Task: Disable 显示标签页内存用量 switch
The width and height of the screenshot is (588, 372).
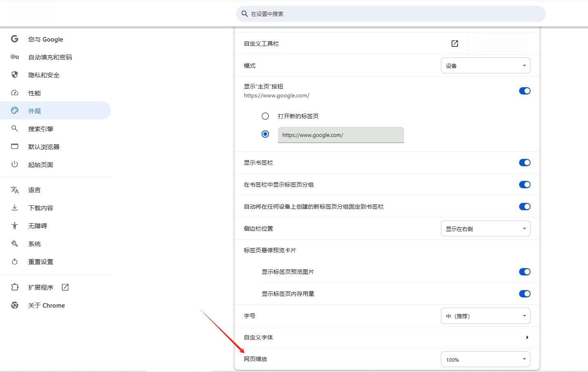Action: pyautogui.click(x=525, y=294)
